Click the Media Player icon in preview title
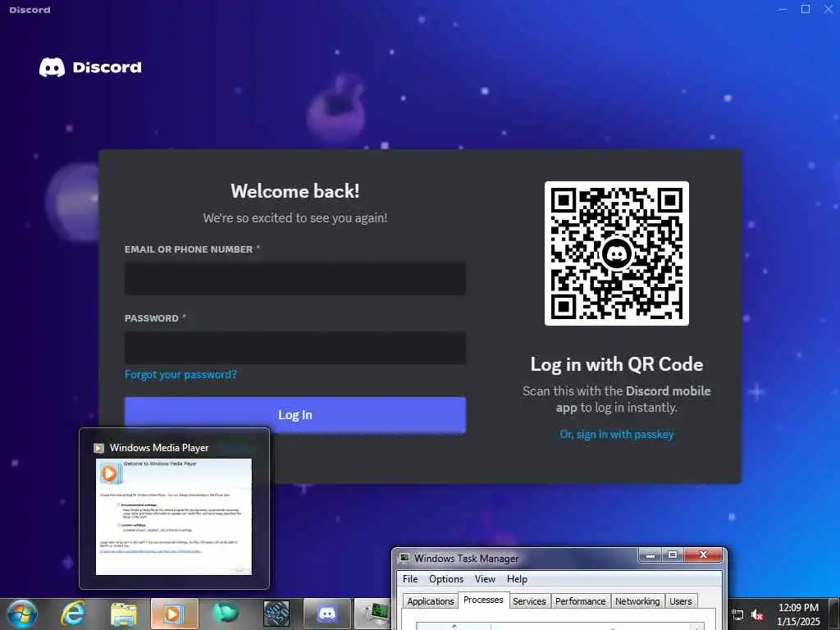Screen dimensions: 840x630 coord(98,448)
